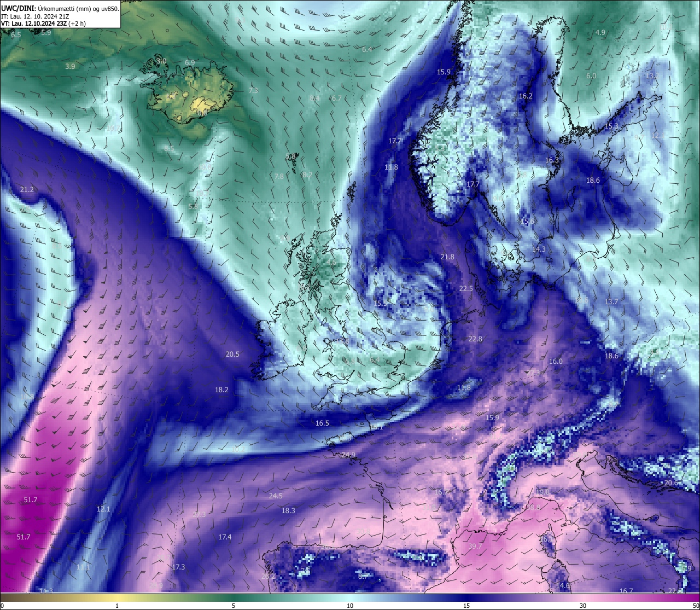The height and width of the screenshot is (610, 700).
Task: Click the 17.4 value on the map
Action: click(x=225, y=537)
